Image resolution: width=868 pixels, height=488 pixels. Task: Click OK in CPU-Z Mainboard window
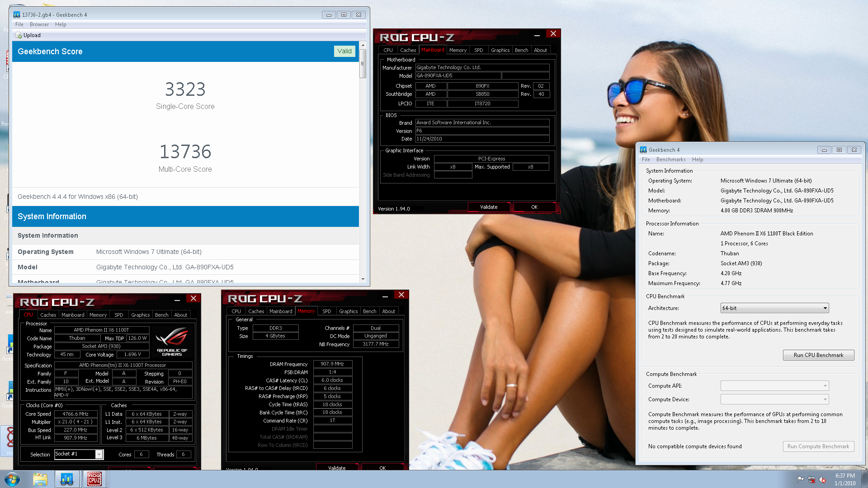[534, 207]
